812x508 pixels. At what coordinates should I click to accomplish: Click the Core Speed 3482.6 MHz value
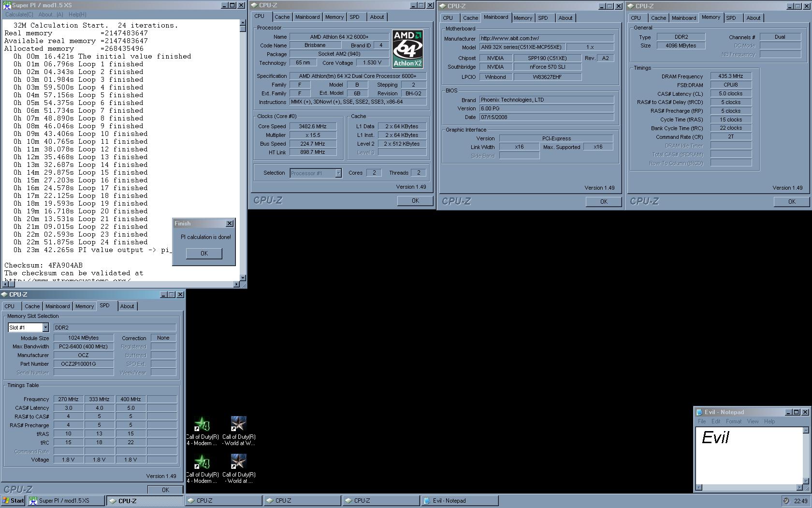pyautogui.click(x=313, y=126)
